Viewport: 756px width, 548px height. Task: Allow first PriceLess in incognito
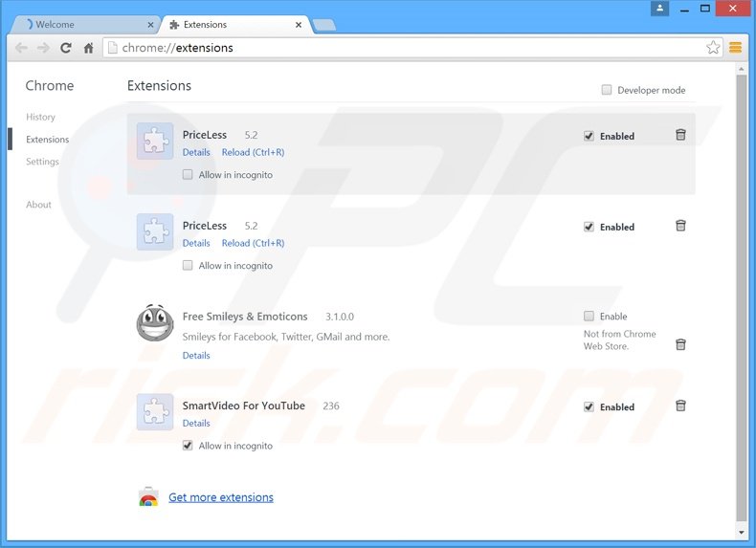coord(188,174)
